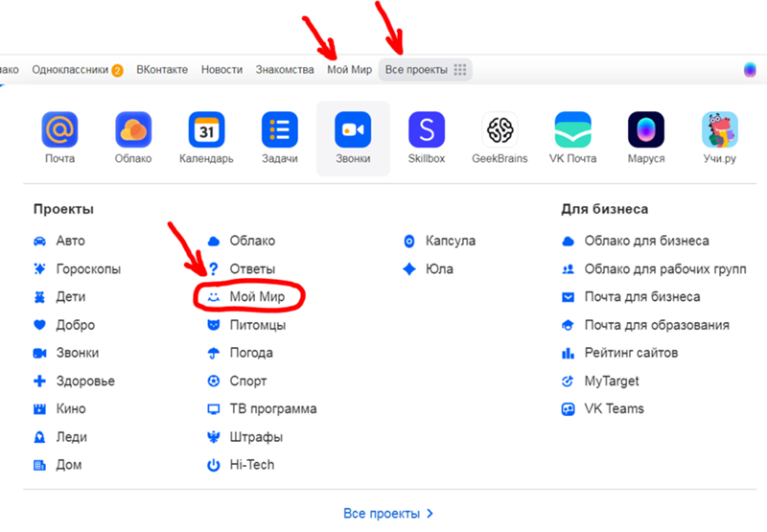Click the Кино clapperboard icon
767x532 pixels.
[x=39, y=408]
